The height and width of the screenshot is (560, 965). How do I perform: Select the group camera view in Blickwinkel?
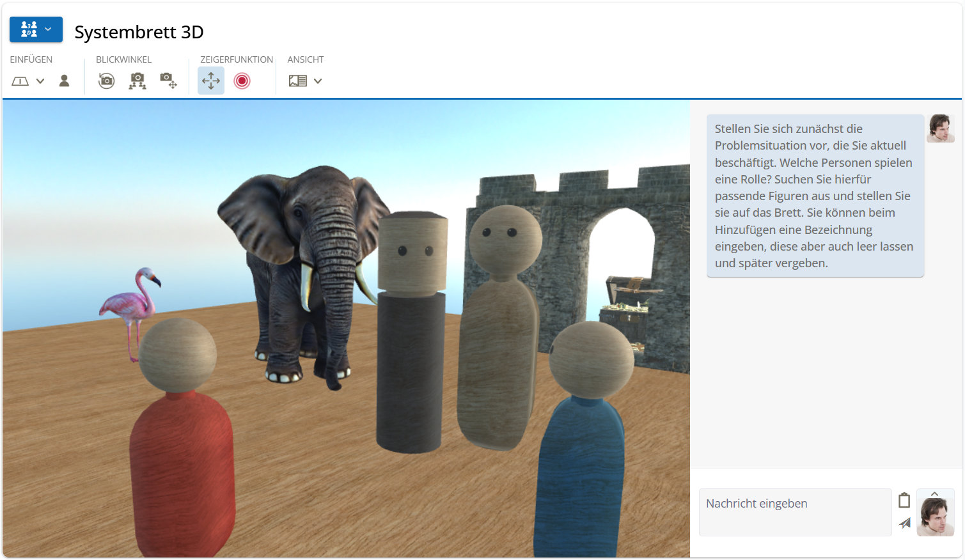point(137,80)
